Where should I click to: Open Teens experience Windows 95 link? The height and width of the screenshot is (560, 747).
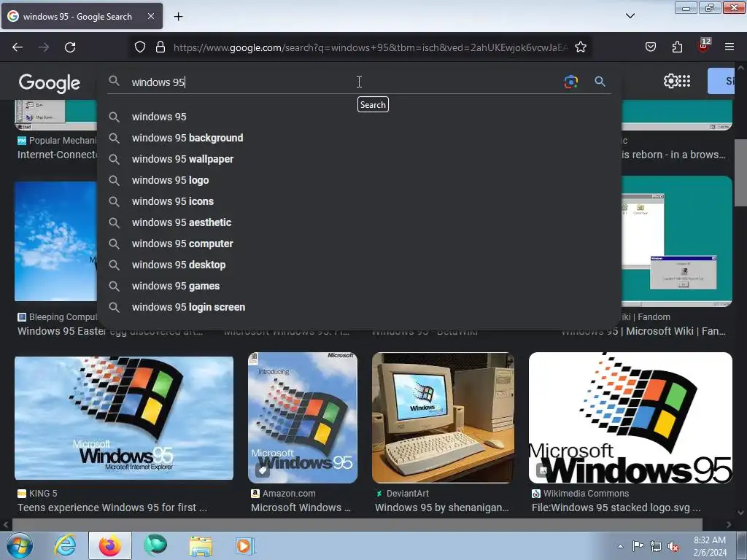(112, 507)
